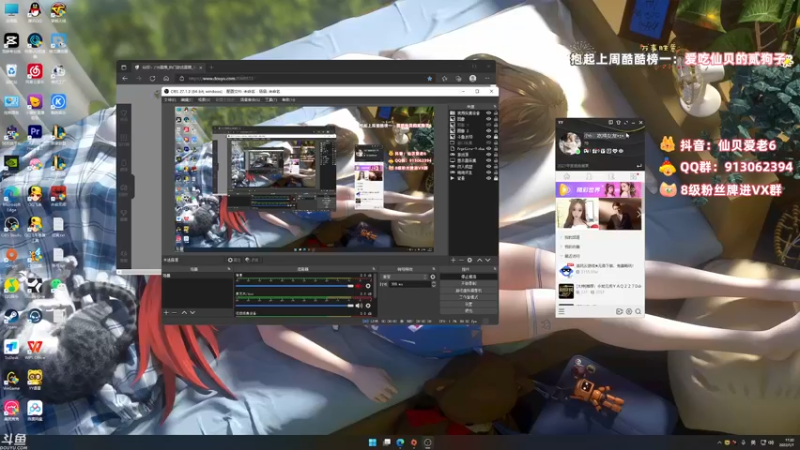
Task: Open WPS Office desktop icon
Action: point(35,347)
